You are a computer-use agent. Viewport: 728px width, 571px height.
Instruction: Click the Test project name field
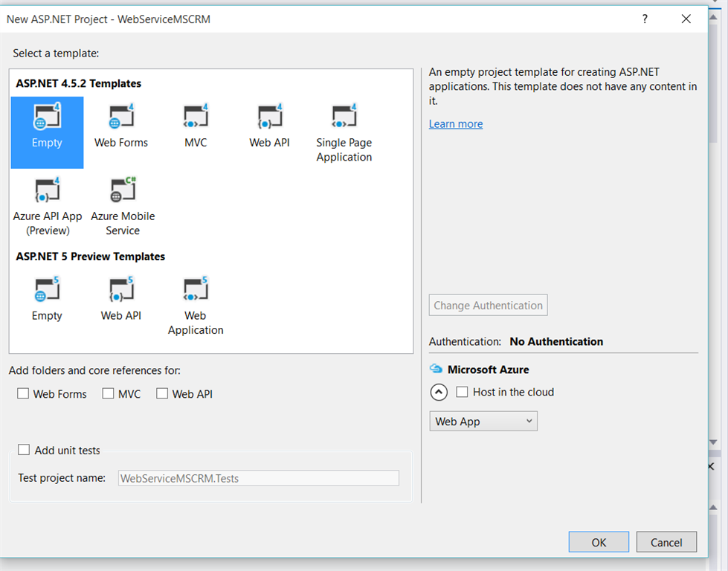(x=259, y=478)
